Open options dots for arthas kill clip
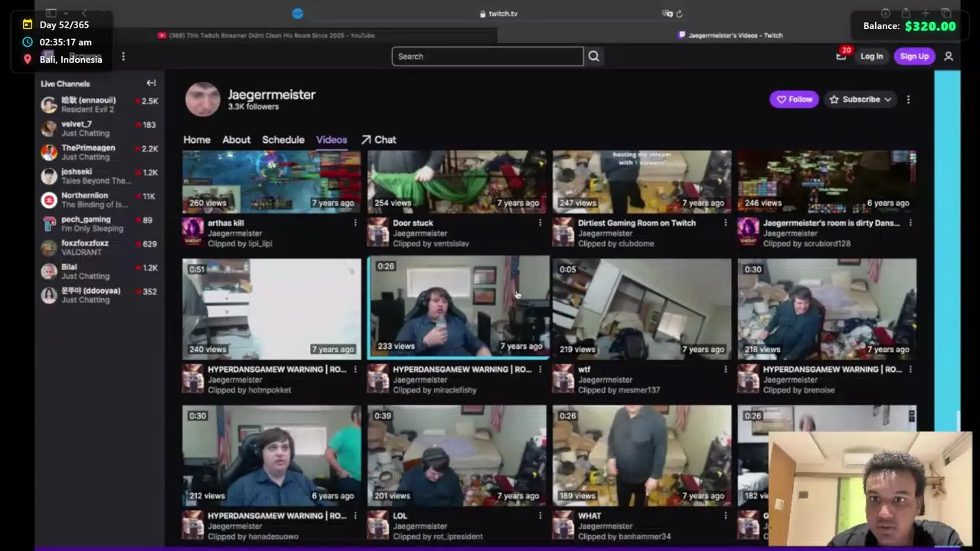This screenshot has height=551, width=980. pos(354,223)
